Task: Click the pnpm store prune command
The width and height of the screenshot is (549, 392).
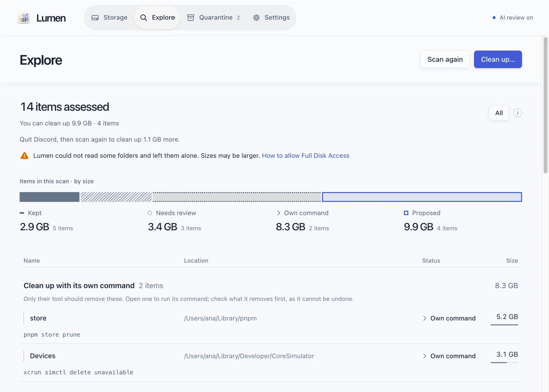Action: (52, 335)
